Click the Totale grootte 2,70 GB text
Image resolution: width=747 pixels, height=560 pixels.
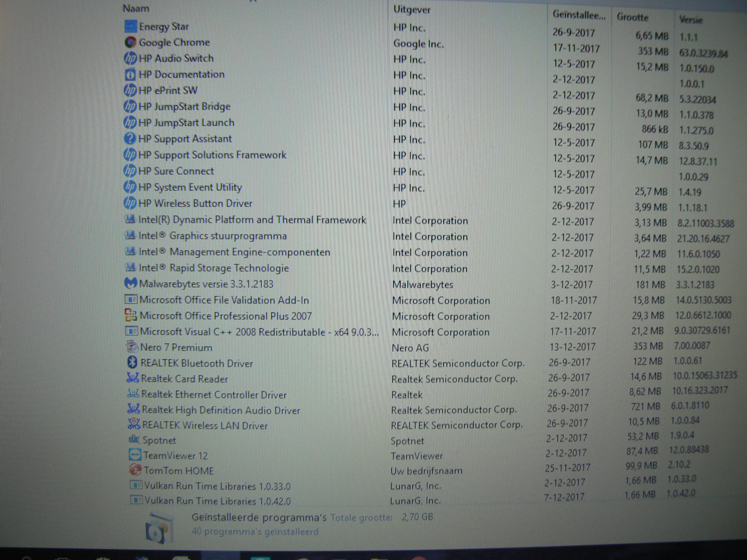[382, 517]
